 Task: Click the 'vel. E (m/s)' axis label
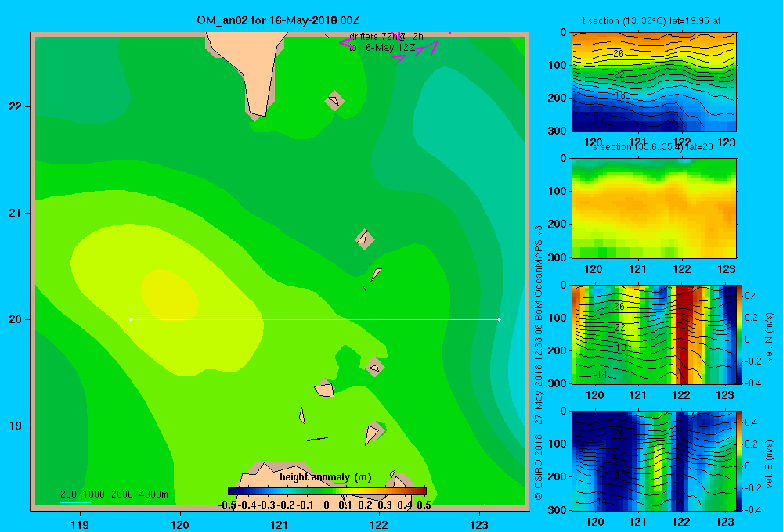769,463
